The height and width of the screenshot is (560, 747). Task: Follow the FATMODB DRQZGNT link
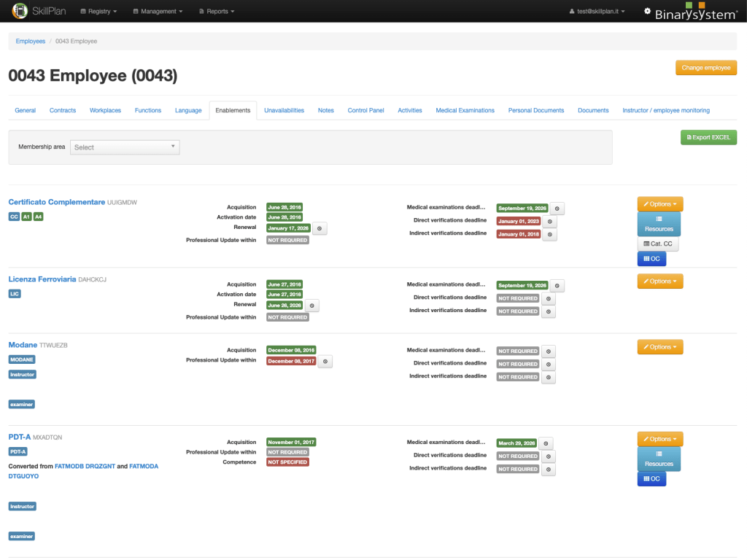coord(85,466)
